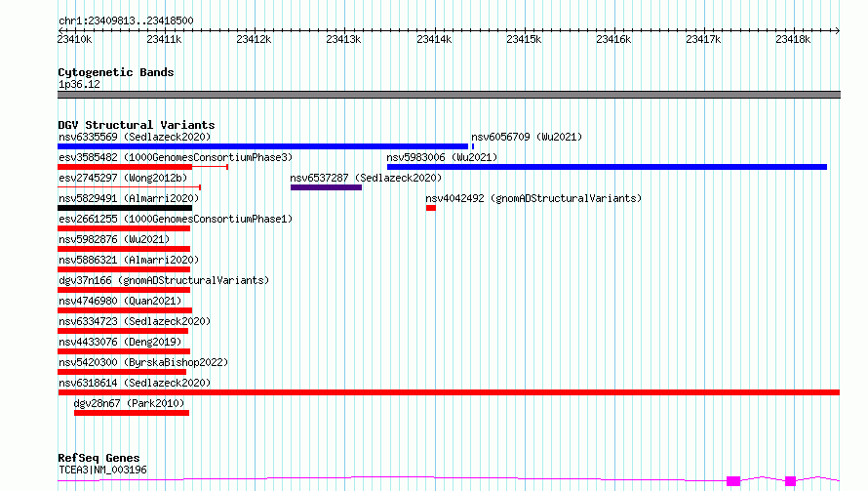This screenshot has height=491, width=868.
Task: Select the first magenta TCEA3 exon block
Action: pos(733,481)
